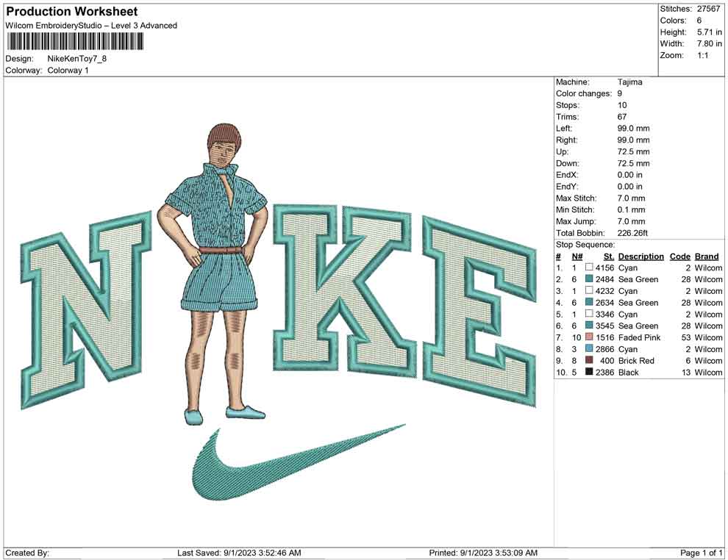This screenshot has width=728, height=560.
Task: Click the teal swatch in the 2484 Sea Green row
Action: tap(589, 279)
